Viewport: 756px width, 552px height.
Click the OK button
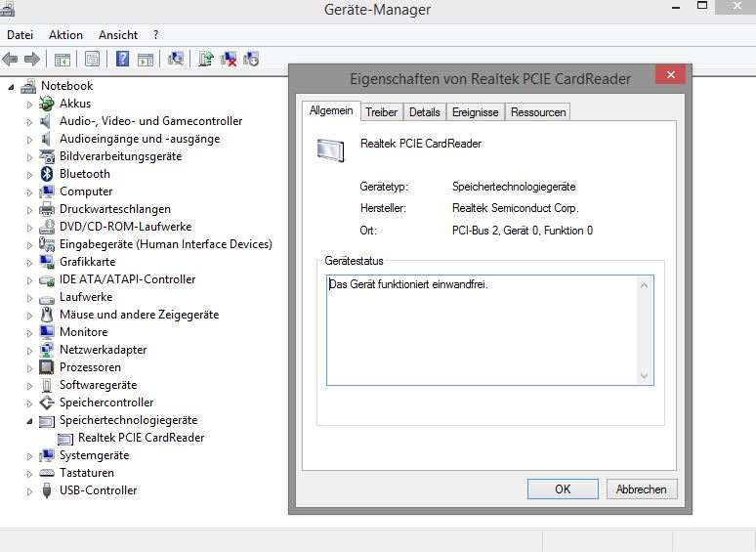pos(563,488)
